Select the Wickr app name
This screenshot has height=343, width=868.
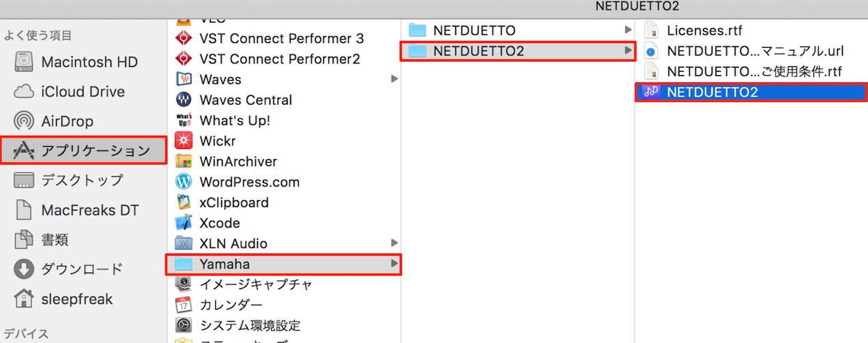[x=218, y=141]
